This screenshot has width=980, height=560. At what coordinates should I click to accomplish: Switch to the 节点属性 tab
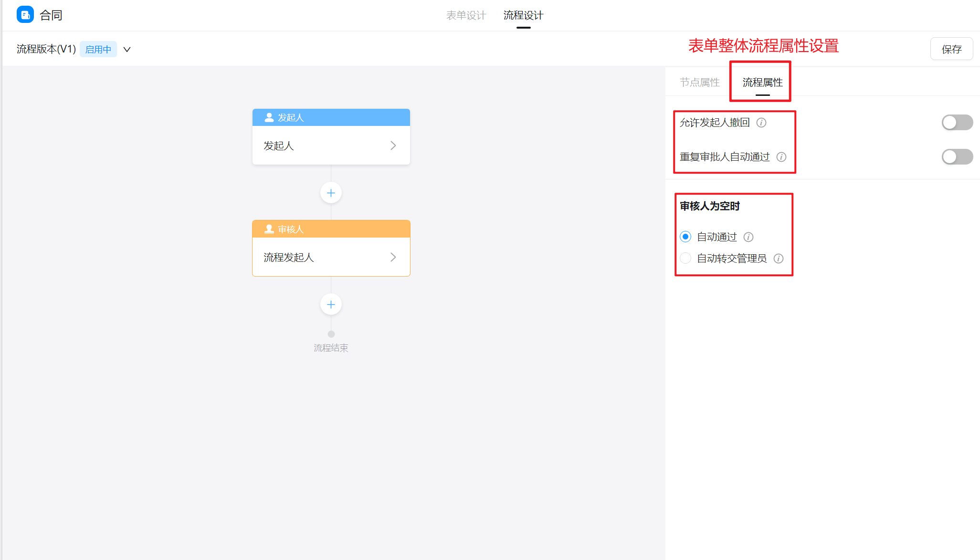point(699,83)
